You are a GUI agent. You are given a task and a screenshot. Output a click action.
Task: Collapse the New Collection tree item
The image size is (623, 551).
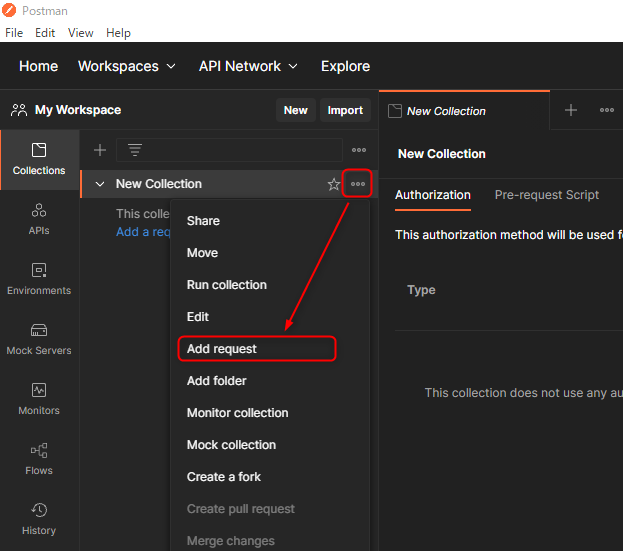[x=100, y=184]
